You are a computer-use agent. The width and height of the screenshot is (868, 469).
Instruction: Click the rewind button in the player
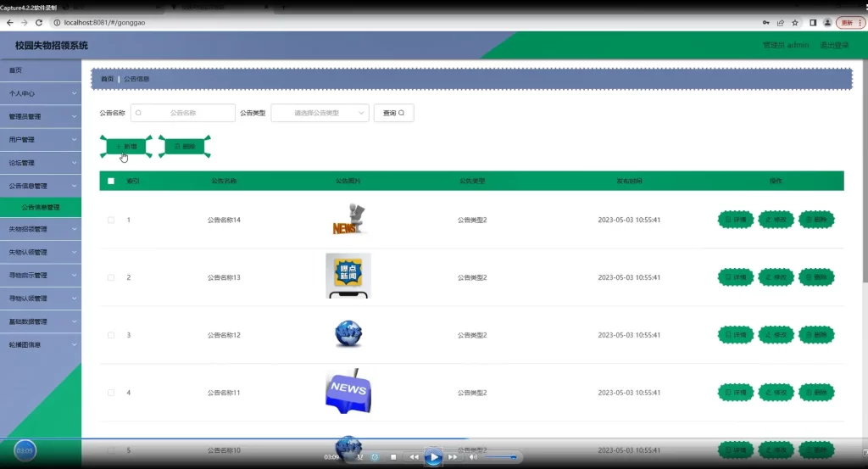414,457
